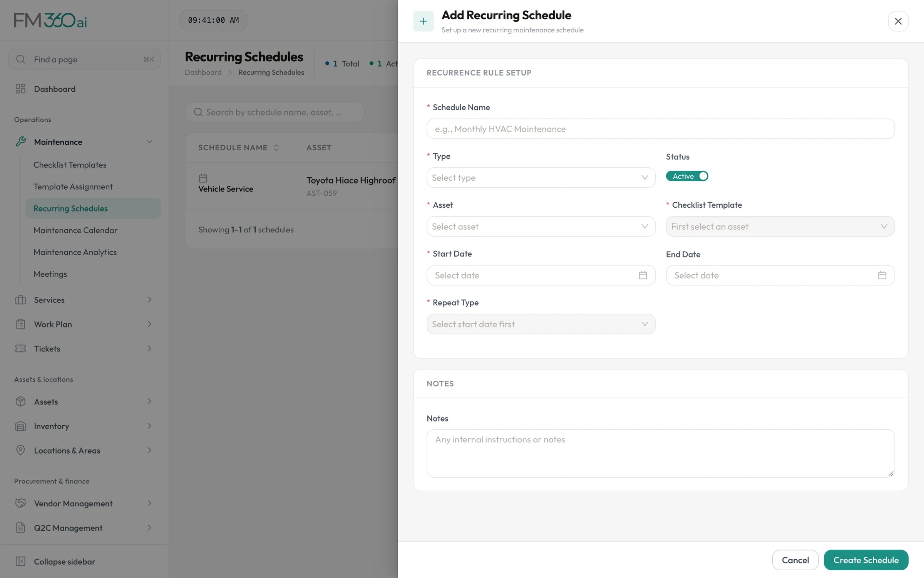
Task: Open the Repeat Type dropdown
Action: (x=541, y=324)
